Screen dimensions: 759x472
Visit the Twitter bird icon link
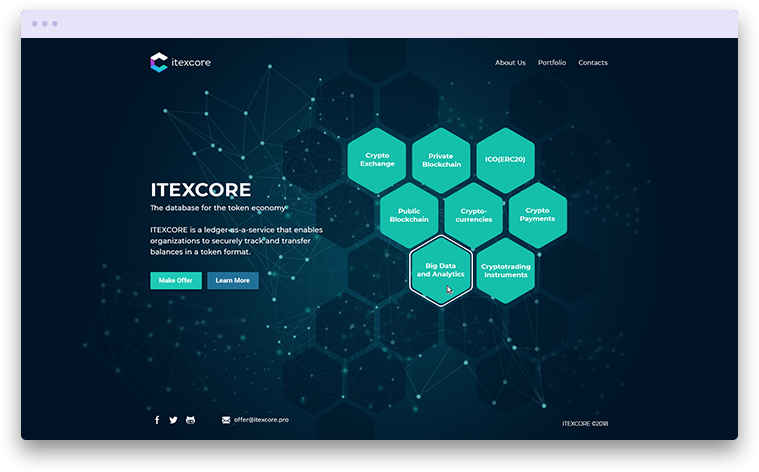pos(173,420)
